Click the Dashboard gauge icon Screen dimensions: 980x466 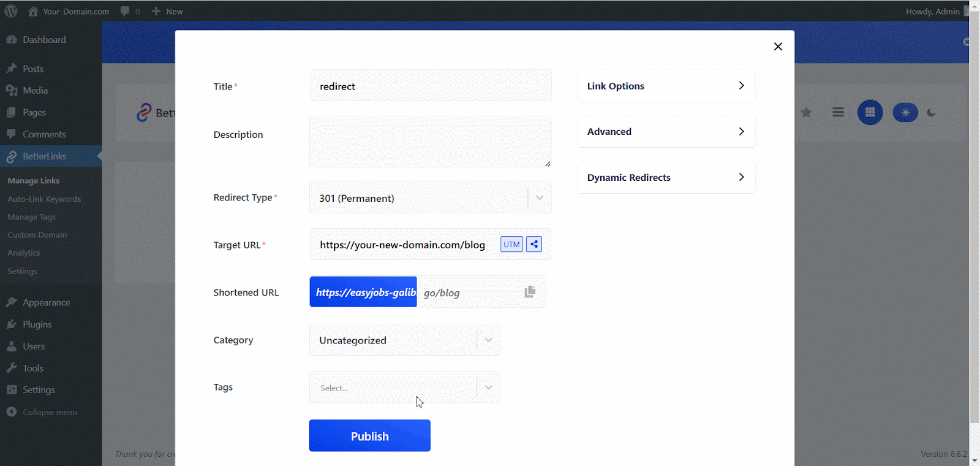coord(11,39)
